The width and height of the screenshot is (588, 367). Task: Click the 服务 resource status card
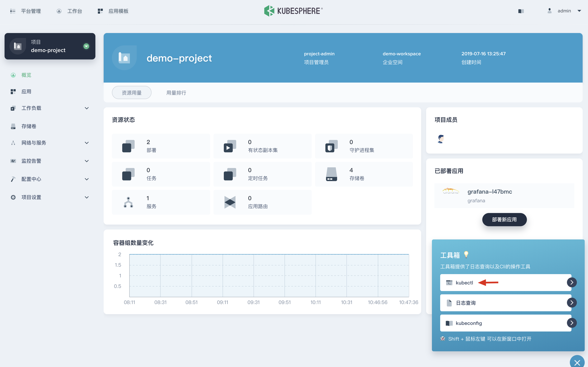[161, 202]
